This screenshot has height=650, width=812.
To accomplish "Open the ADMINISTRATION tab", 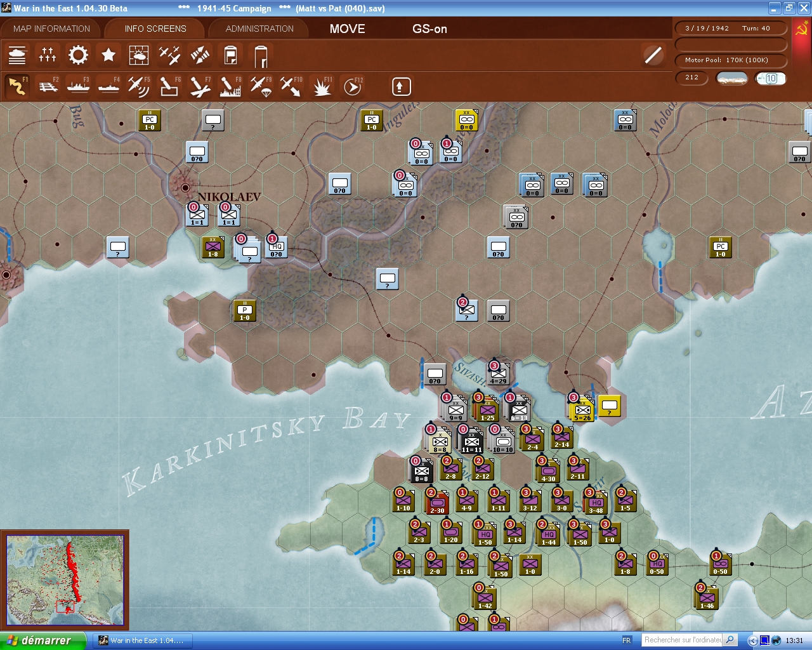I will click(x=259, y=29).
